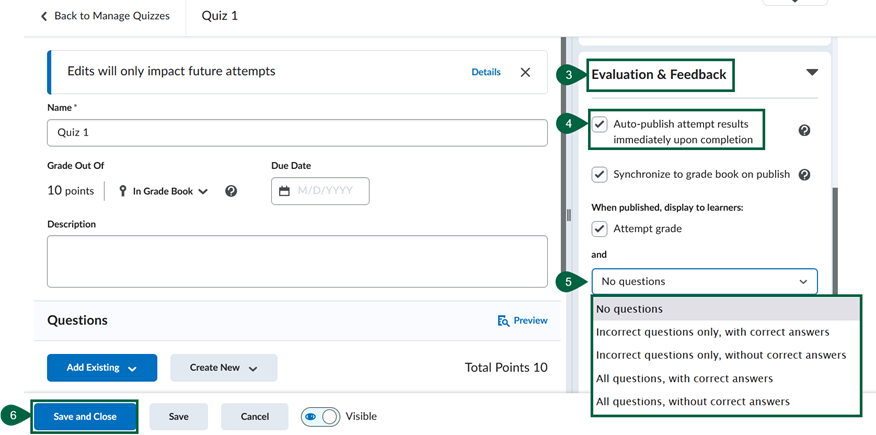876x435 pixels.
Task: Click the quiz Name input field
Action: tap(297, 133)
